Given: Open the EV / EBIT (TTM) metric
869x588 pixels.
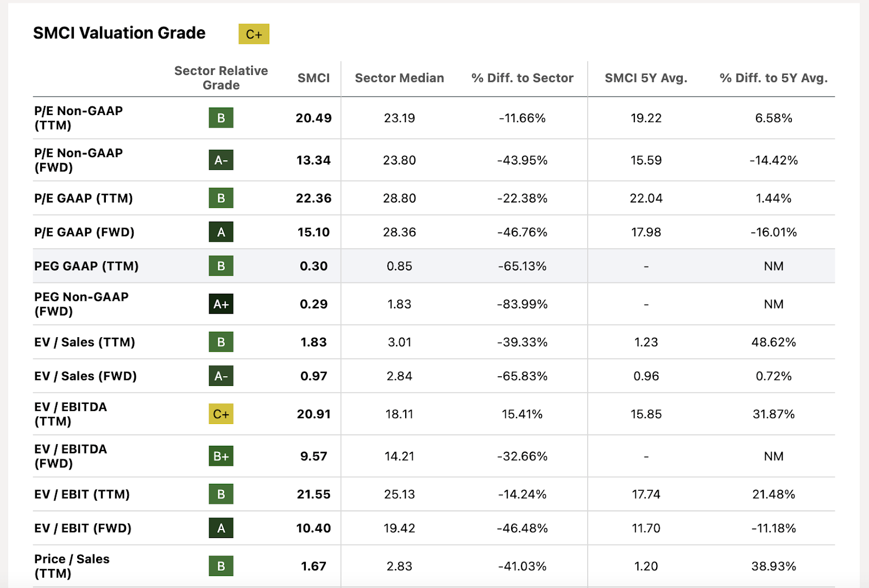Looking at the screenshot, I should pyautogui.click(x=81, y=495).
